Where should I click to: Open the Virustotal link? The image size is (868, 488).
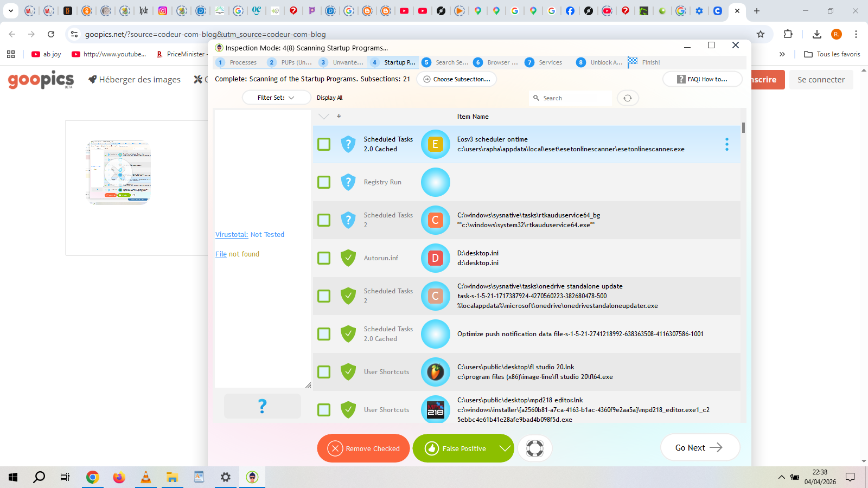232,235
